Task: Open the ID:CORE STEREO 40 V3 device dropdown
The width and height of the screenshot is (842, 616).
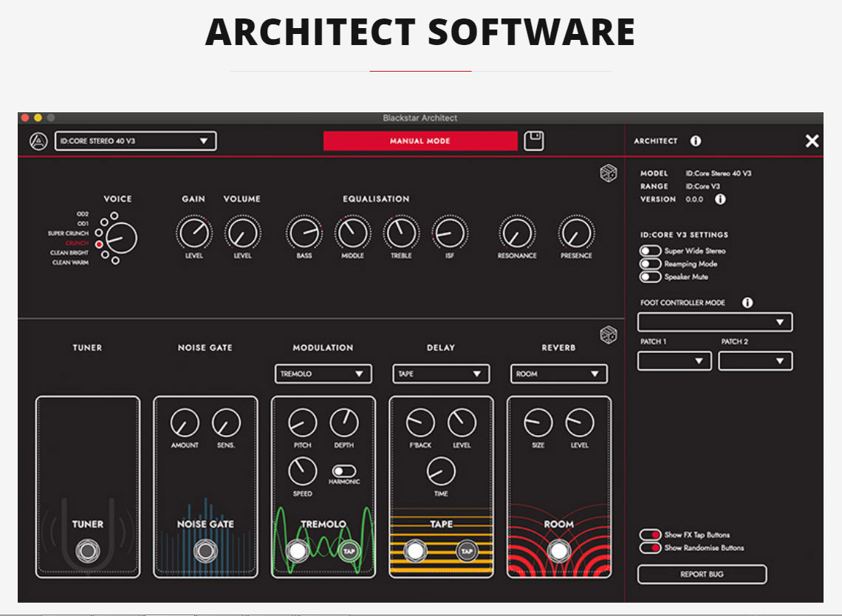Action: click(136, 141)
